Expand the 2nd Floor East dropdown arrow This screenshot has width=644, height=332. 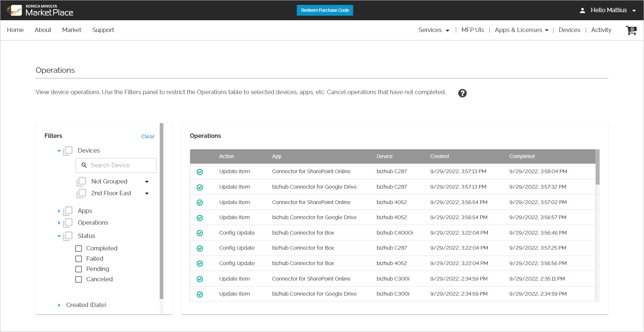coord(147,193)
